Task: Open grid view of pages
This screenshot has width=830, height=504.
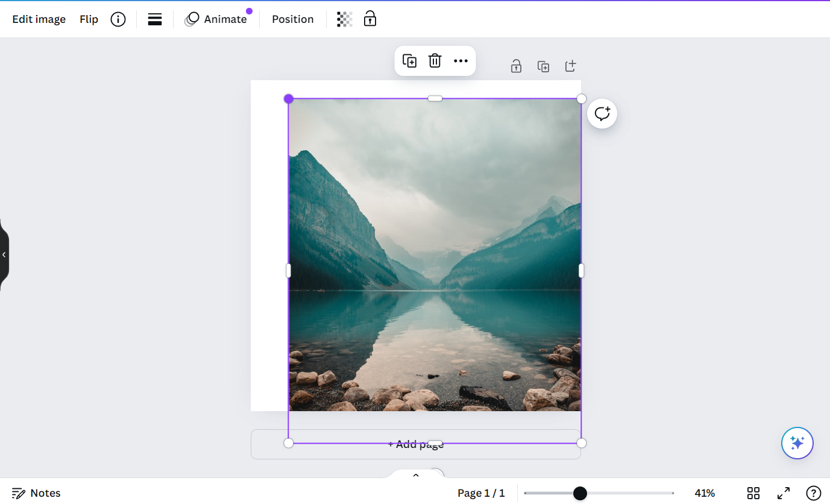Action: pyautogui.click(x=753, y=493)
